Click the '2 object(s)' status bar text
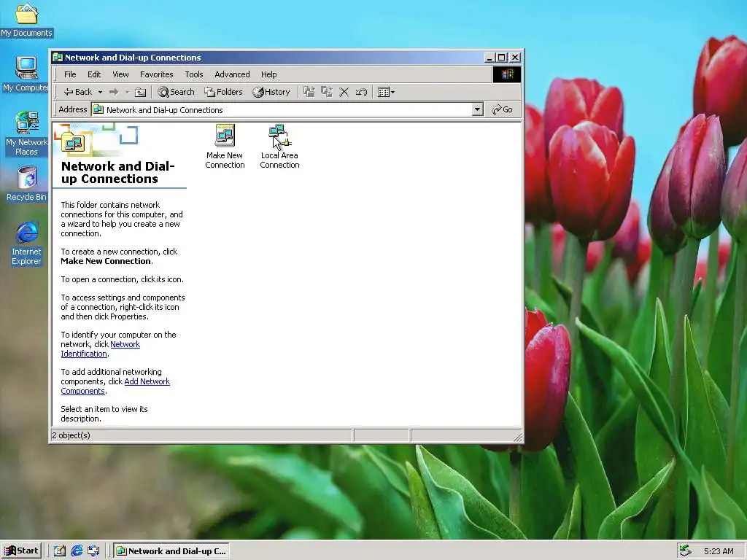Viewport: 747px width, 560px height. [x=71, y=435]
